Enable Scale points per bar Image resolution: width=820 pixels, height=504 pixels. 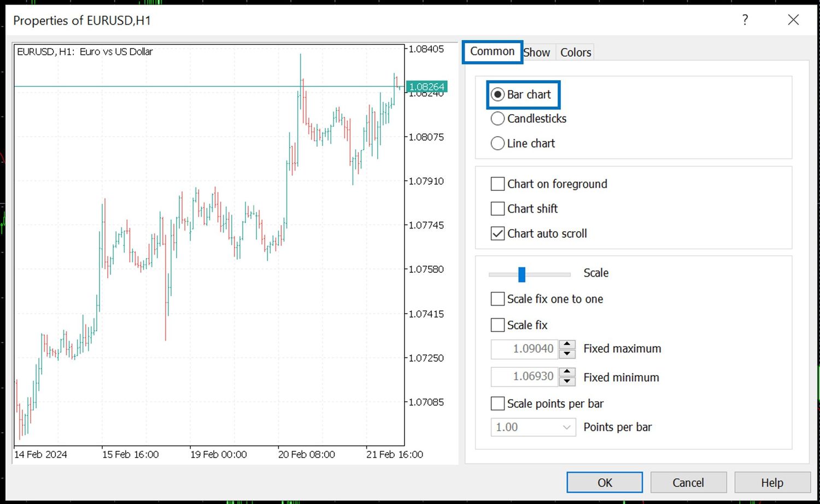pyautogui.click(x=497, y=403)
